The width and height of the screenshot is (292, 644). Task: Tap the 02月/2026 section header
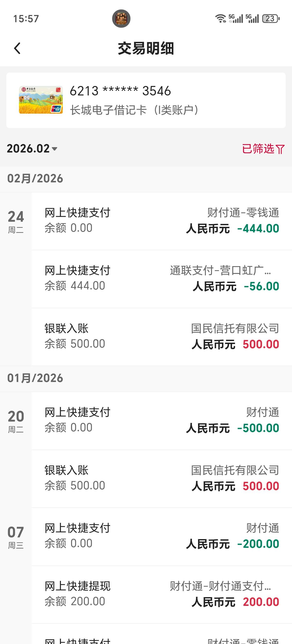(35, 179)
